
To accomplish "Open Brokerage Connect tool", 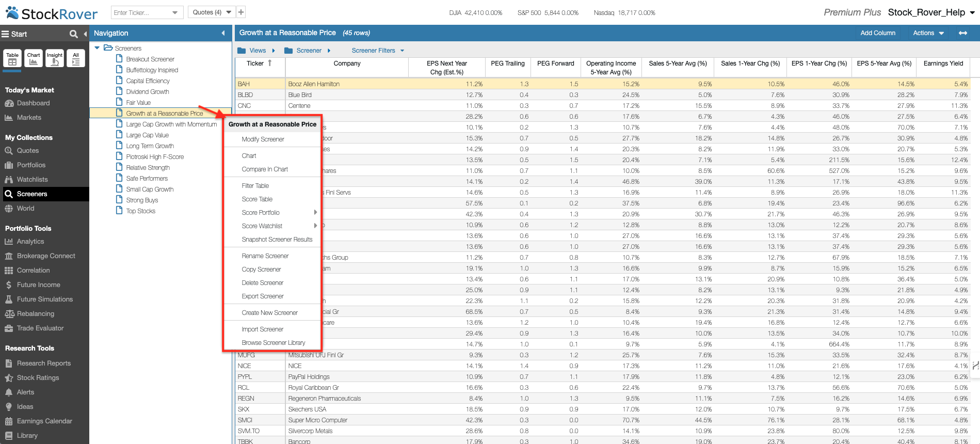I will pos(46,256).
